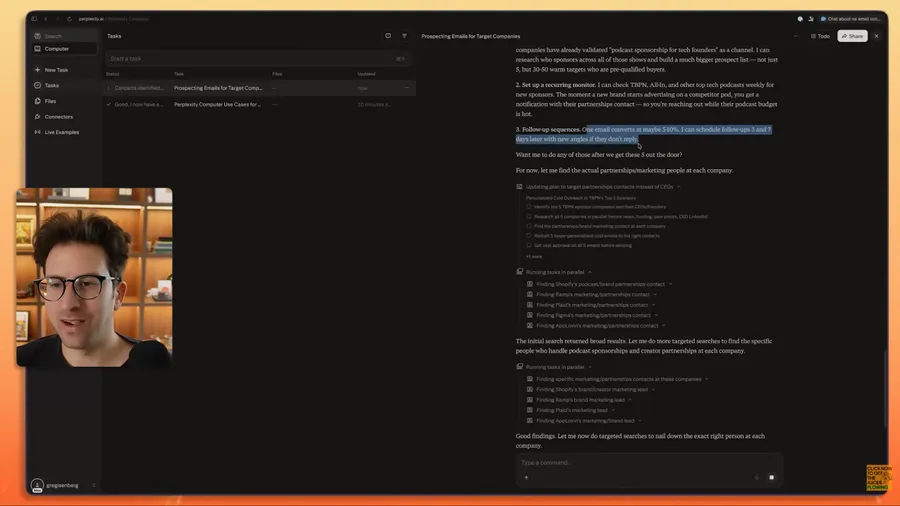This screenshot has height=506, width=900.
Task: Check 'Find the partnerships/brand marketing contact' item
Action: [x=529, y=226]
